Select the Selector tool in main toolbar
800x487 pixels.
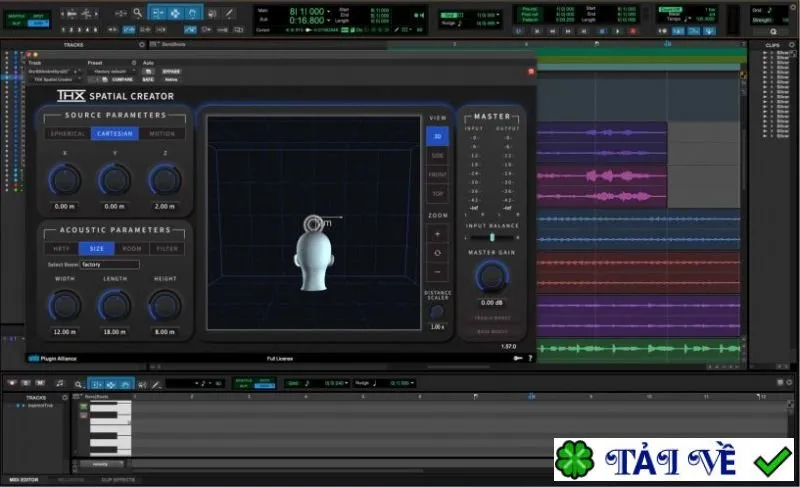tap(175, 13)
